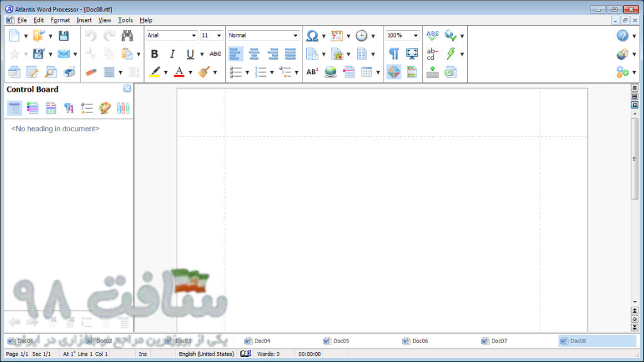This screenshot has width=644, height=362.
Task: Open the Edit menu
Action: [38, 20]
